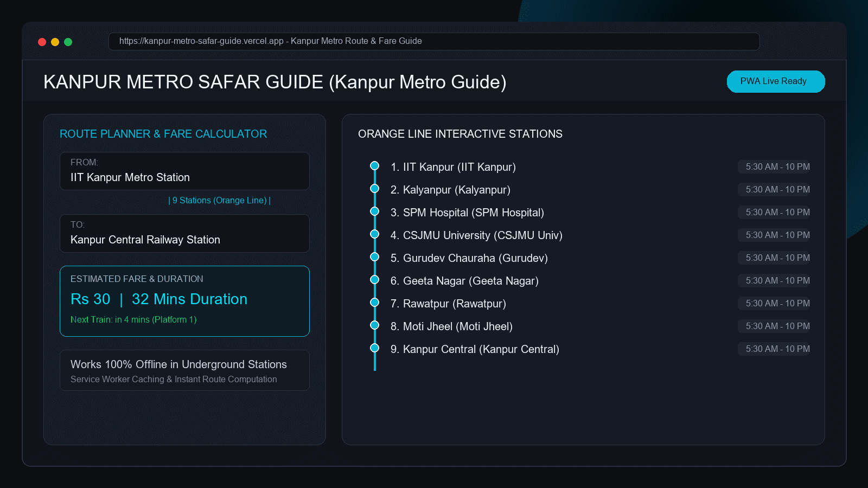This screenshot has height=488, width=868.
Task: Click the 'Rs 30 | 32 Mins Duration' fare text
Action: pos(159,299)
